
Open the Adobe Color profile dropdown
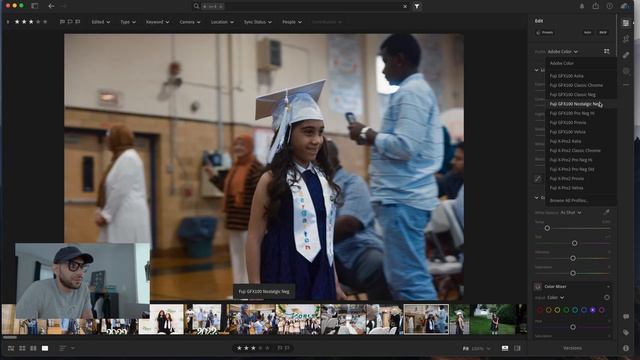pyautogui.click(x=562, y=51)
